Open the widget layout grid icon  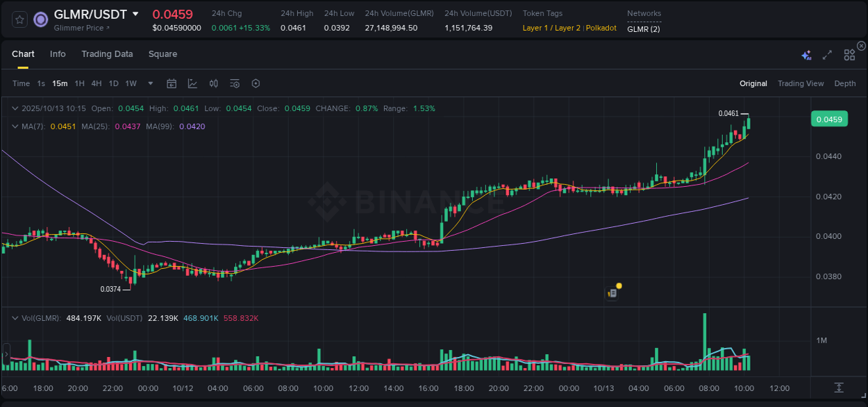[849, 53]
